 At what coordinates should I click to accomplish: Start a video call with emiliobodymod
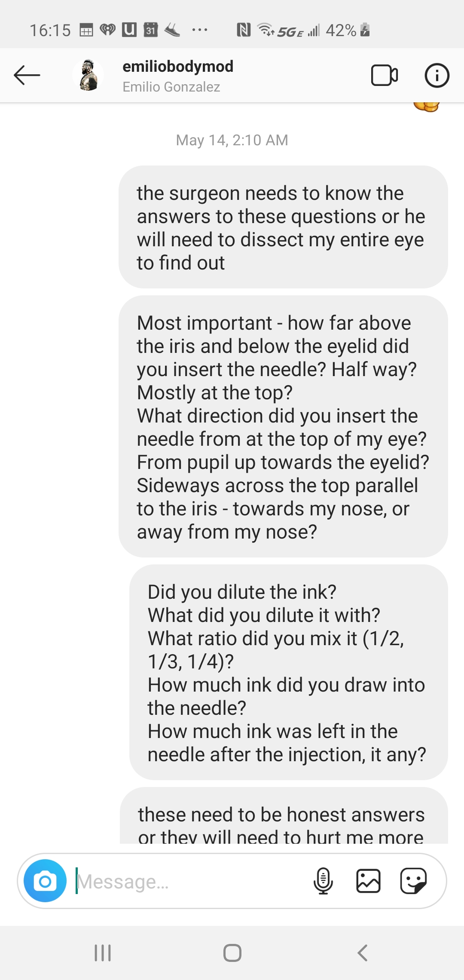tap(384, 76)
